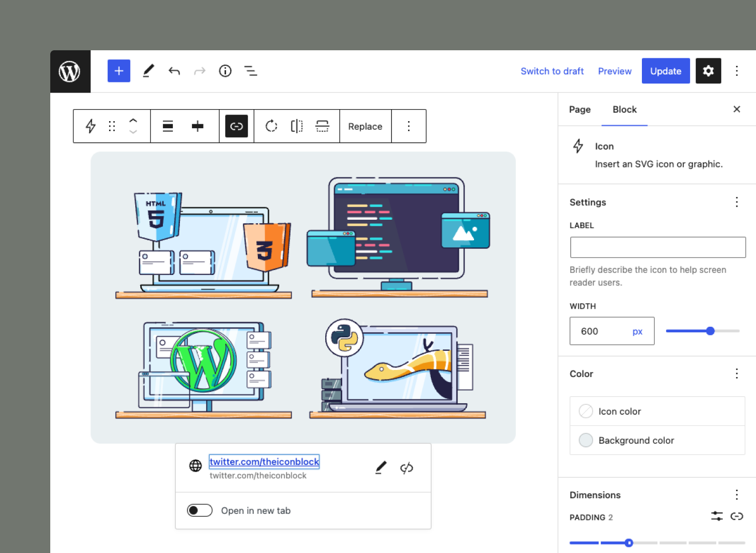This screenshot has width=756, height=553.
Task: Click the WordPress logo icon
Action: 70,71
